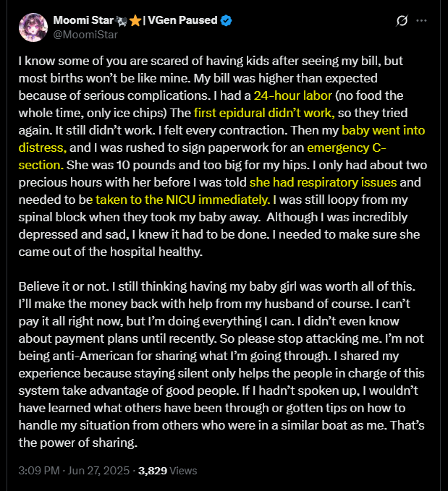Click the sentence "the power of sharing."
This screenshot has width=448, height=491.
point(78,443)
